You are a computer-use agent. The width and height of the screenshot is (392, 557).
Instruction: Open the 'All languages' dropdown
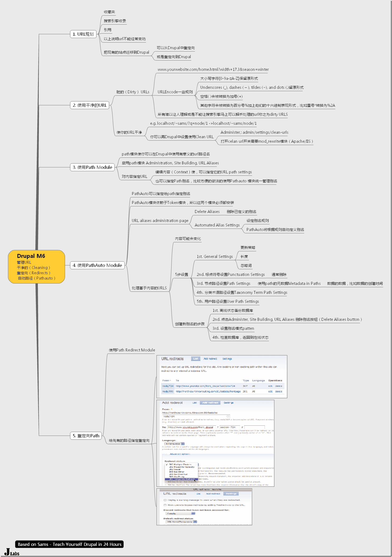(x=174, y=444)
